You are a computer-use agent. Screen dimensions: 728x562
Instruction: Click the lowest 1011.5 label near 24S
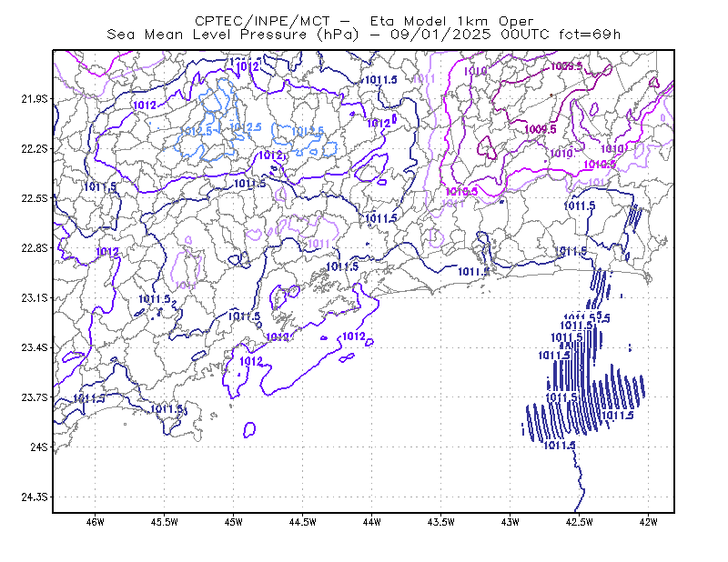559,446
